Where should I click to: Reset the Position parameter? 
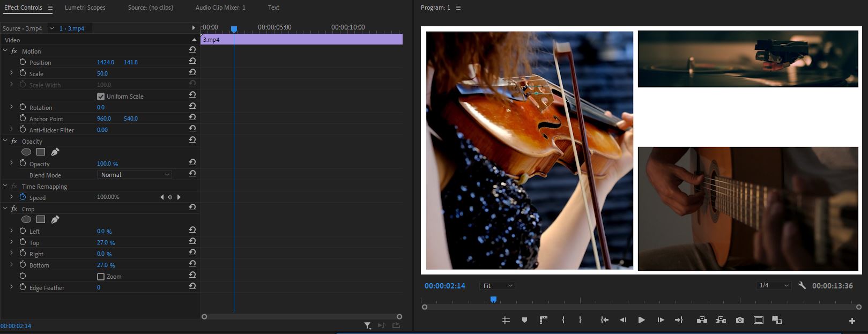coord(192,61)
